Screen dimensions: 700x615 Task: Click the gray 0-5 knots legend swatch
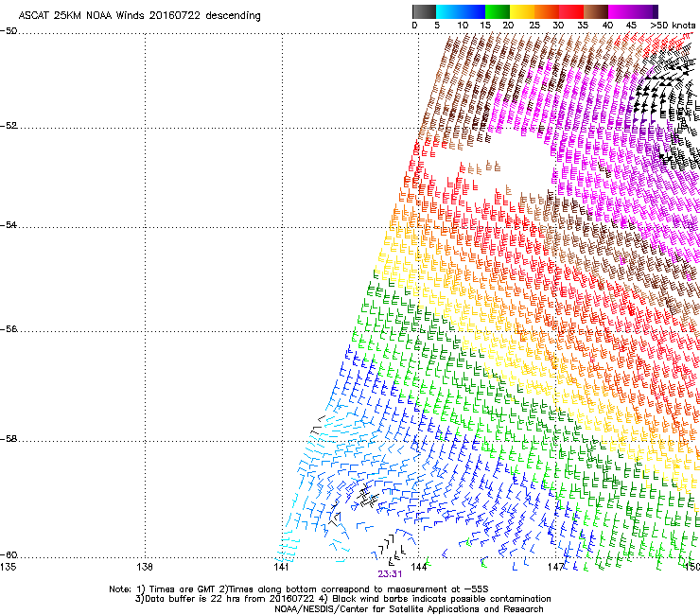(424, 11)
